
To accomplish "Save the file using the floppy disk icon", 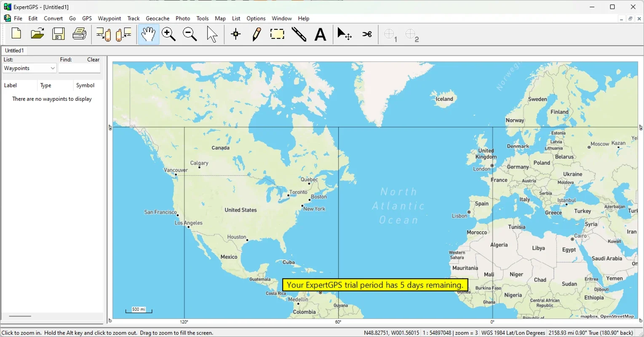I will click(x=59, y=34).
